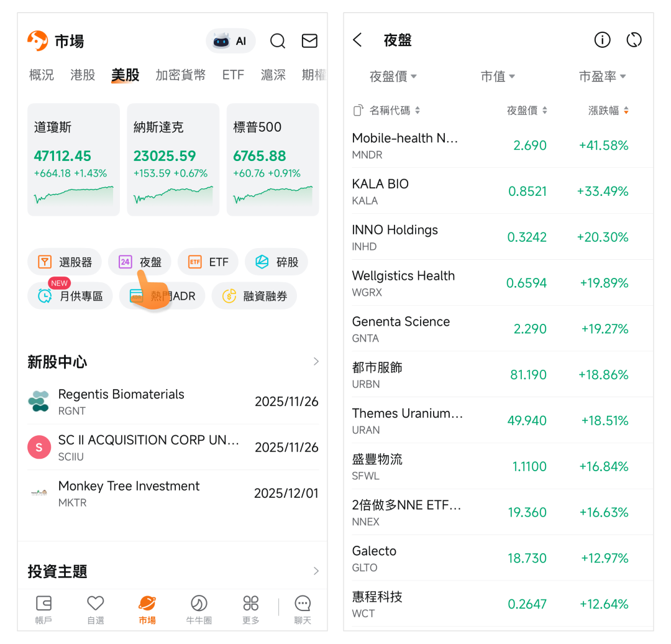Image resolution: width=671 pixels, height=644 pixels.
Task: Open 自選 watchlist heart icon
Action: tap(95, 608)
